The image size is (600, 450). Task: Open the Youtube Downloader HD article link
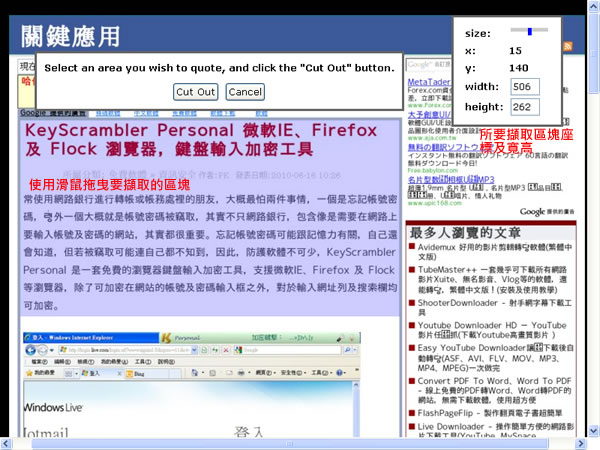coord(492,330)
